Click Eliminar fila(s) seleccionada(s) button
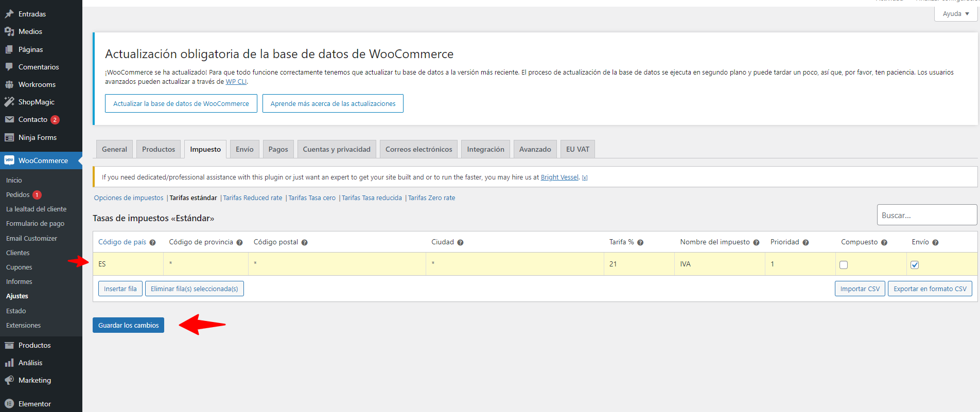980x412 pixels. tap(195, 289)
